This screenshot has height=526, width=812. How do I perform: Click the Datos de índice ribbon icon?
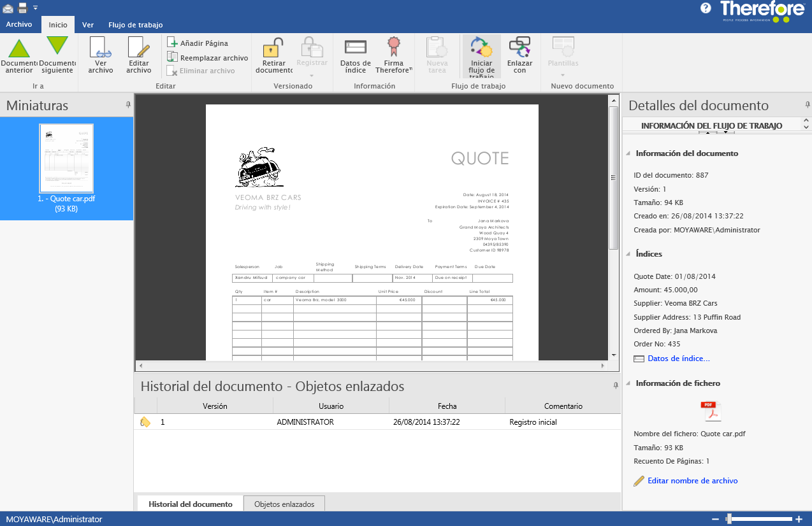[x=355, y=47]
